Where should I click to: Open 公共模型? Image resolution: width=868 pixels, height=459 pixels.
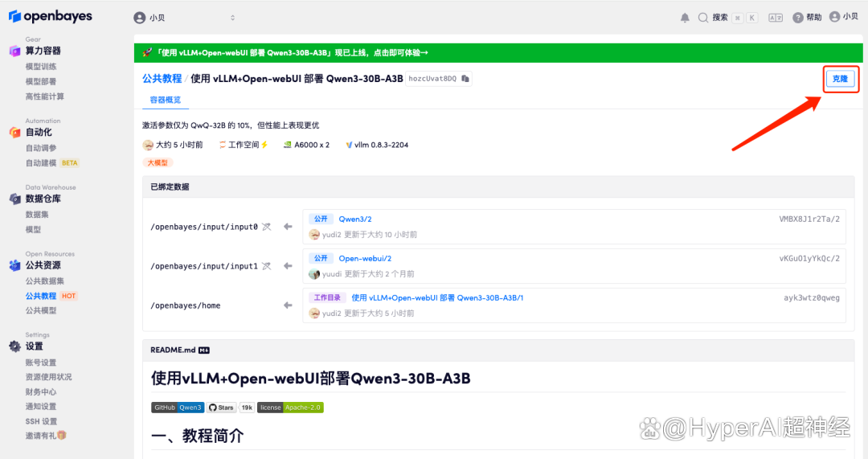click(41, 310)
